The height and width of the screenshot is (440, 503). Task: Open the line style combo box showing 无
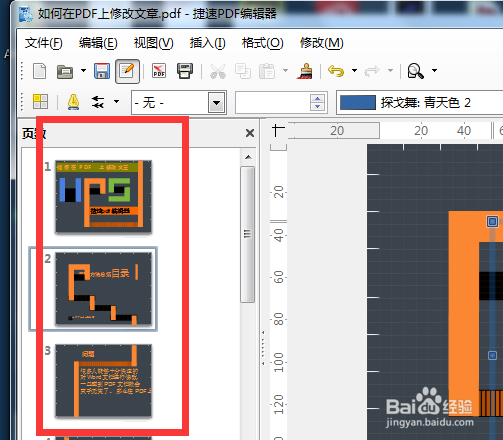click(179, 103)
